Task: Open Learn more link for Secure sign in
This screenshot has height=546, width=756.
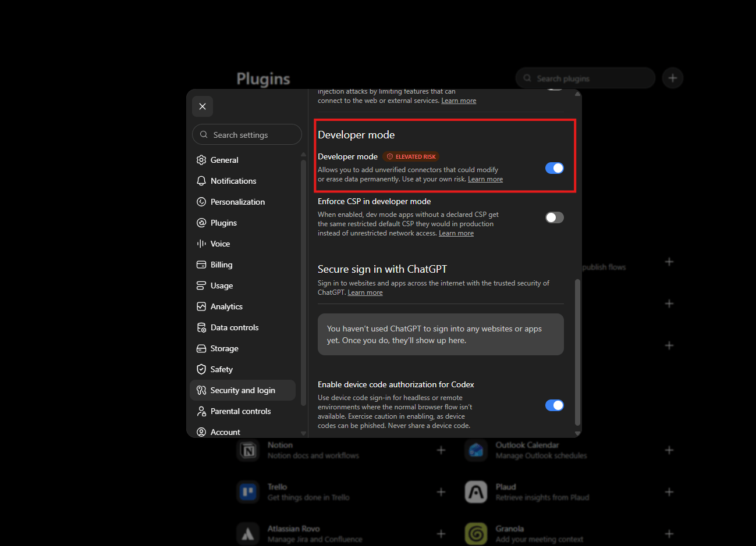Action: [x=365, y=292]
